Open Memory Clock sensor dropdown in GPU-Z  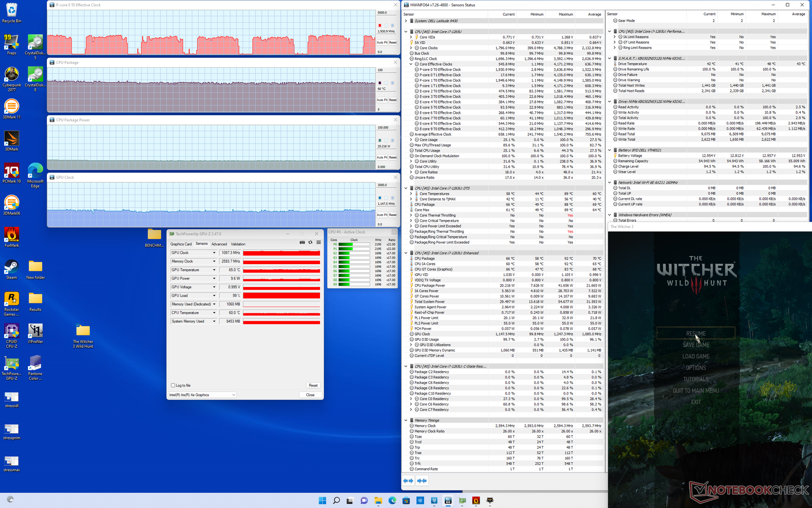214,261
